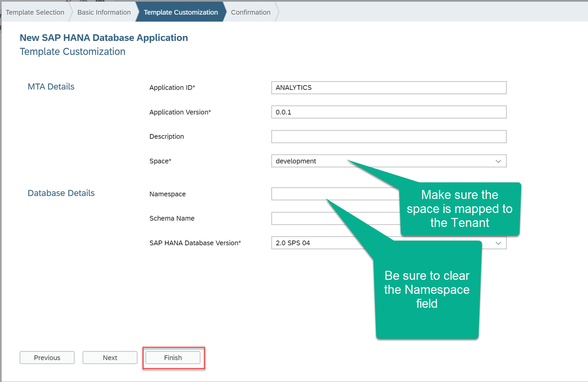The width and height of the screenshot is (588, 382).
Task: Click the Schema Name label
Action: pos(172,218)
